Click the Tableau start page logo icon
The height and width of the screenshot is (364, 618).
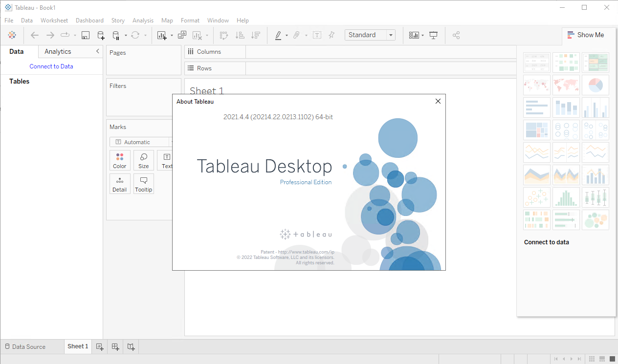(x=12, y=35)
